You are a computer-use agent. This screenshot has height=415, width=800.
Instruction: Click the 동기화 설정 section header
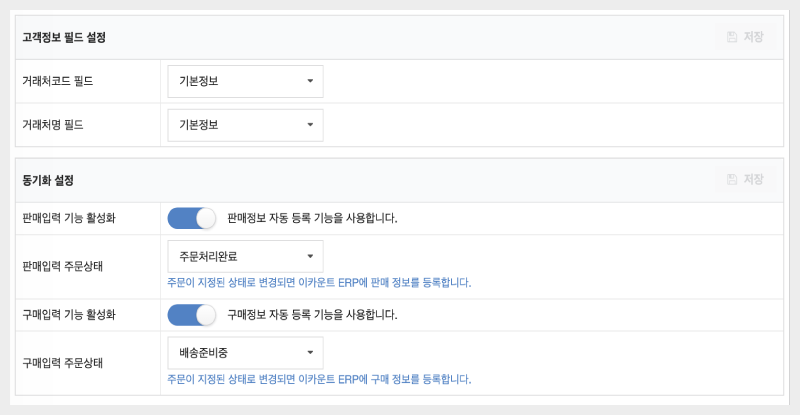48,181
